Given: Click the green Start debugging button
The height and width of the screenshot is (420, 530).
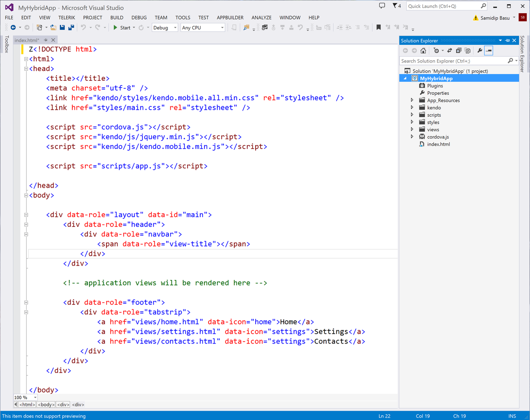Looking at the screenshot, I should pyautogui.click(x=122, y=28).
